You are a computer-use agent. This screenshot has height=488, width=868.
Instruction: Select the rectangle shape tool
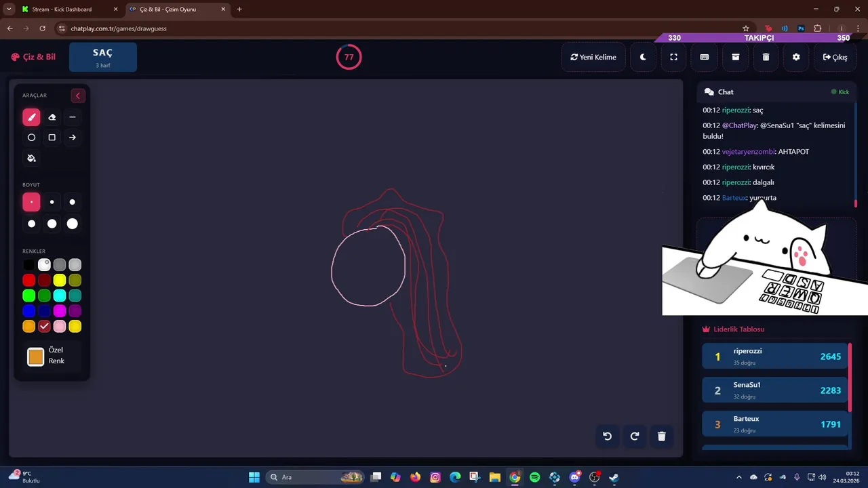point(52,138)
